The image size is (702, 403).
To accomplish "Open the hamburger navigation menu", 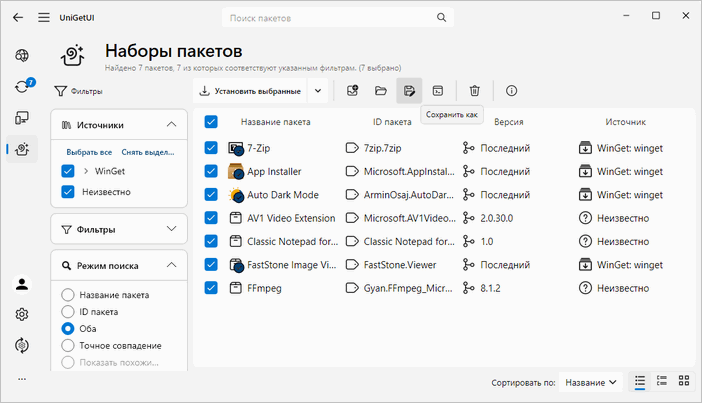I will 43,17.
